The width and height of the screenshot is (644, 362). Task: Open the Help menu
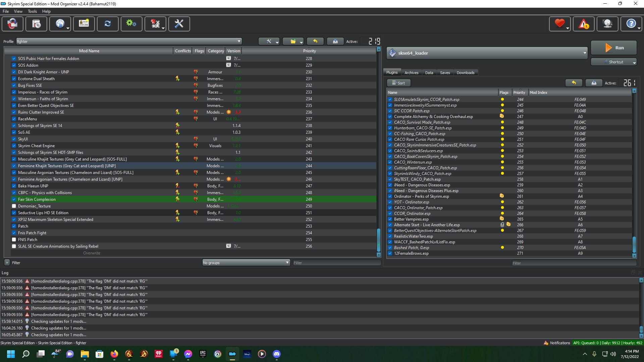(46, 11)
